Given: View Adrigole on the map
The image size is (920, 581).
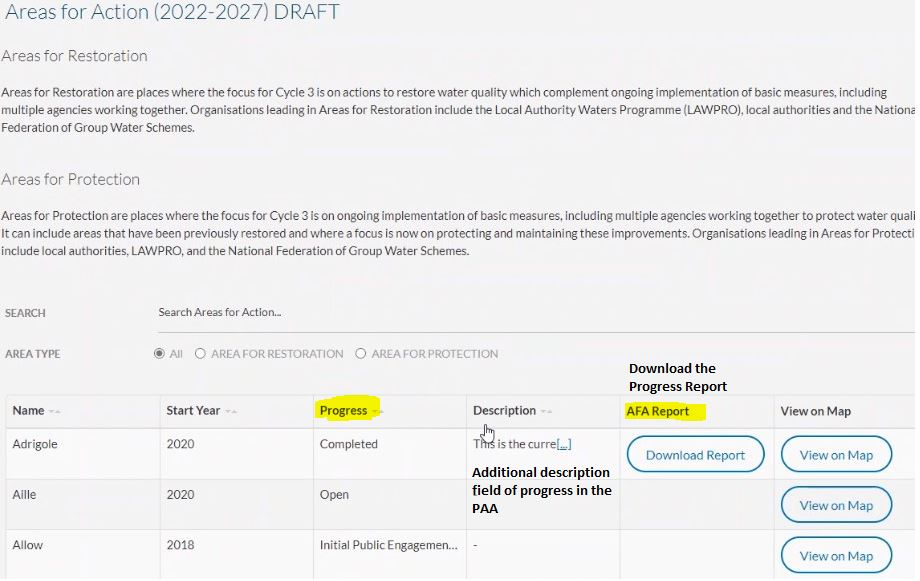Looking at the screenshot, I should point(835,455).
